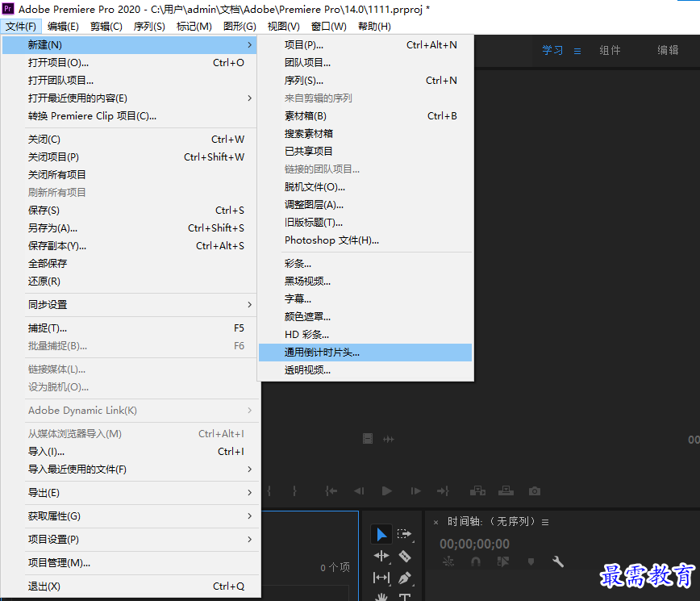Choose 调整图层(A)... in New submenu
Screen dimensions: 700x601
pos(365,204)
